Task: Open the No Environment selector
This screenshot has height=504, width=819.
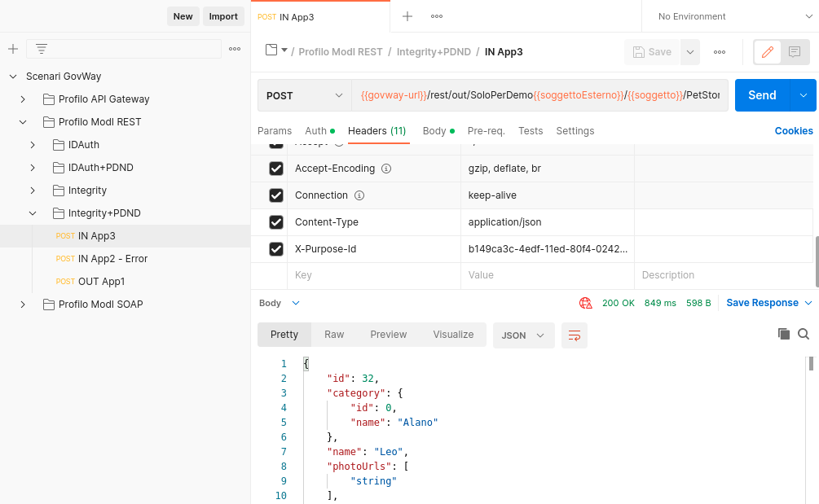Action: pyautogui.click(x=735, y=17)
